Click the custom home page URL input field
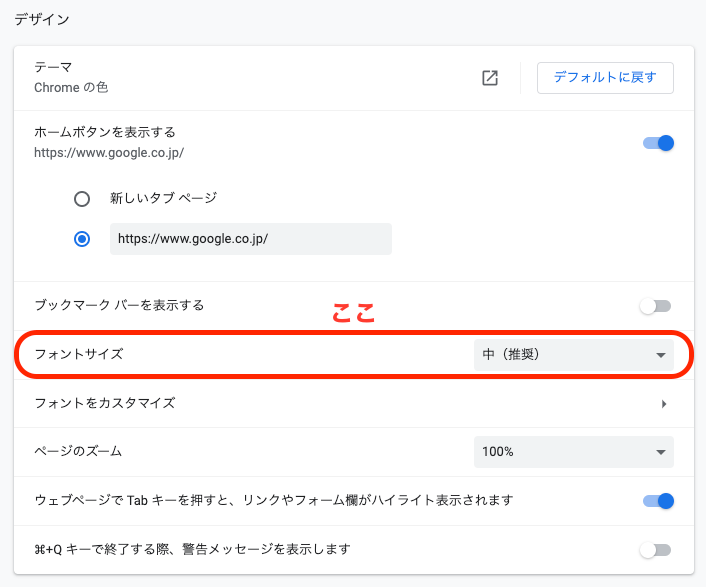The height and width of the screenshot is (587, 706). (x=250, y=239)
